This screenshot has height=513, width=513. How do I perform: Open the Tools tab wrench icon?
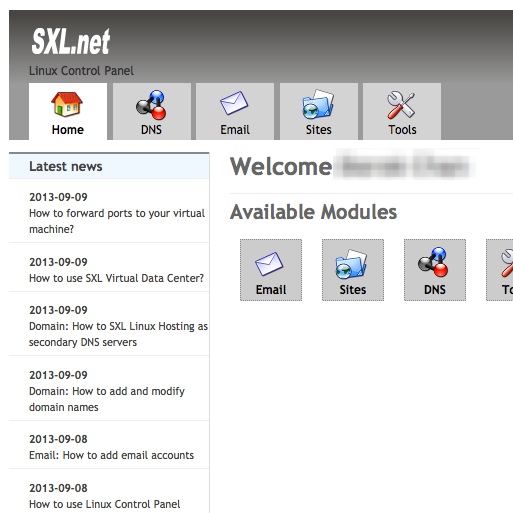(x=401, y=105)
